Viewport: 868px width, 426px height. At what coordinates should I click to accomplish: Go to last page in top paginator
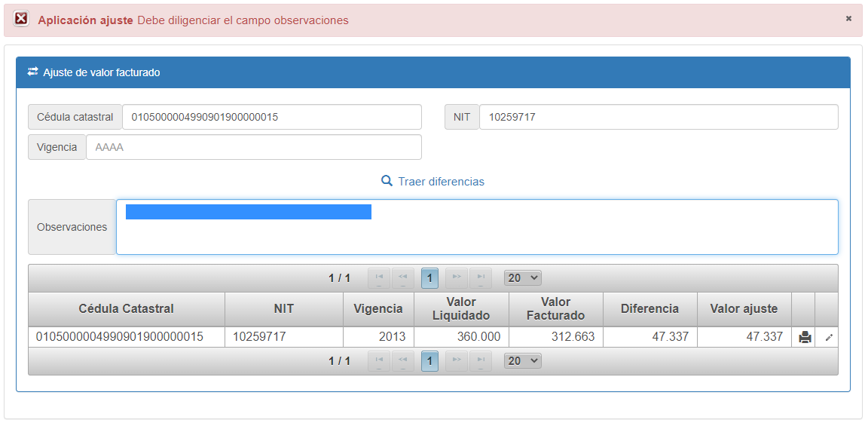coord(480,278)
